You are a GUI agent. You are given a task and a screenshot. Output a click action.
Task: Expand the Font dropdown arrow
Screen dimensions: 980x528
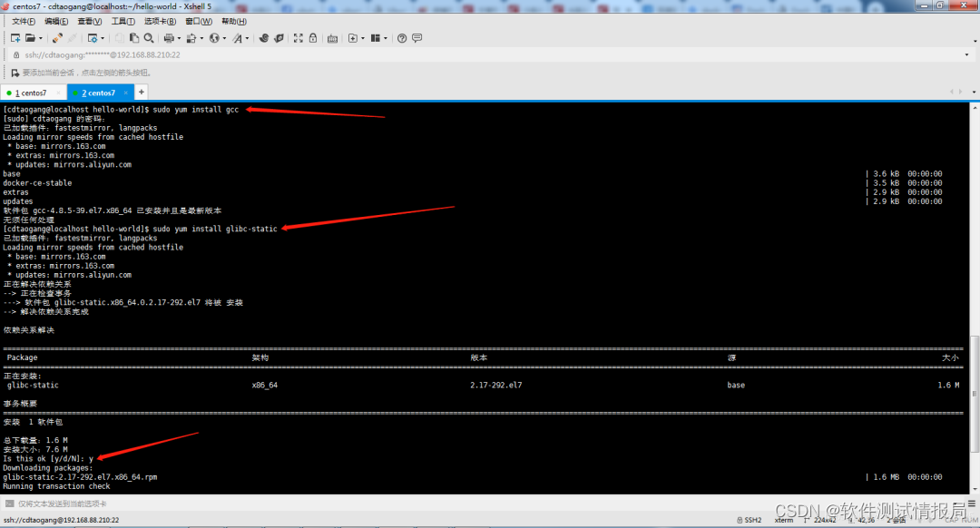coord(248,38)
